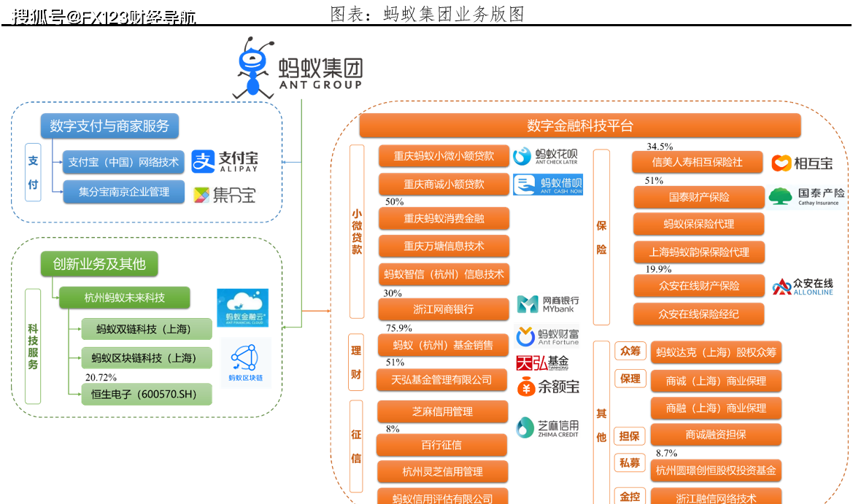Click the 20.72% stake percentage

(101, 377)
